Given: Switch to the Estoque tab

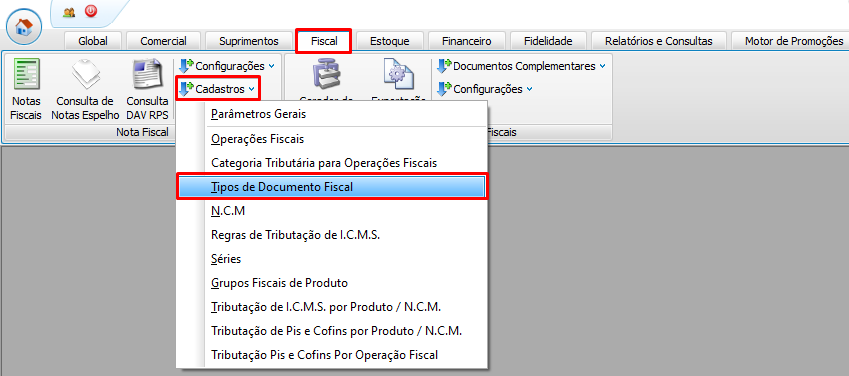Looking at the screenshot, I should point(389,41).
